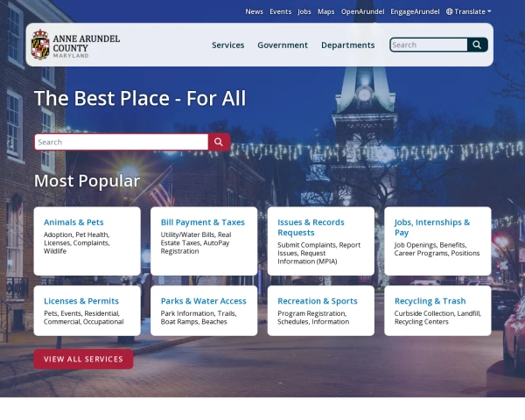525x420 pixels.
Task: Type in the header search field
Action: 428,45
